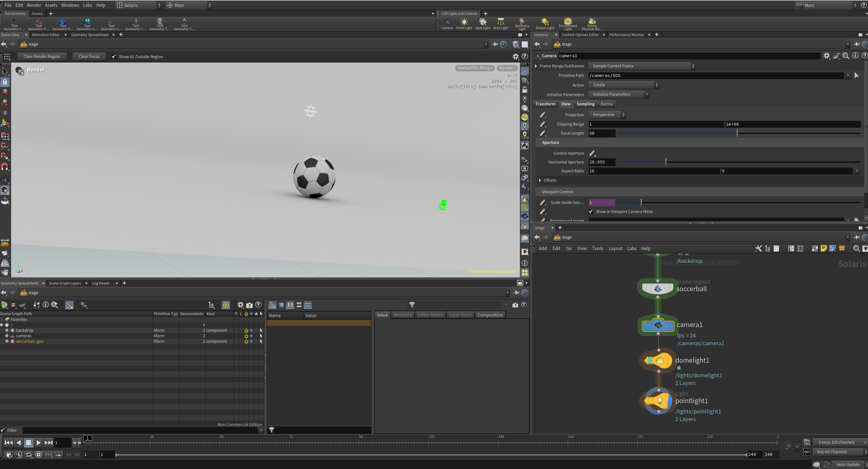
Task: Toggle activation for soccerball_geo prim
Action: 246,341
